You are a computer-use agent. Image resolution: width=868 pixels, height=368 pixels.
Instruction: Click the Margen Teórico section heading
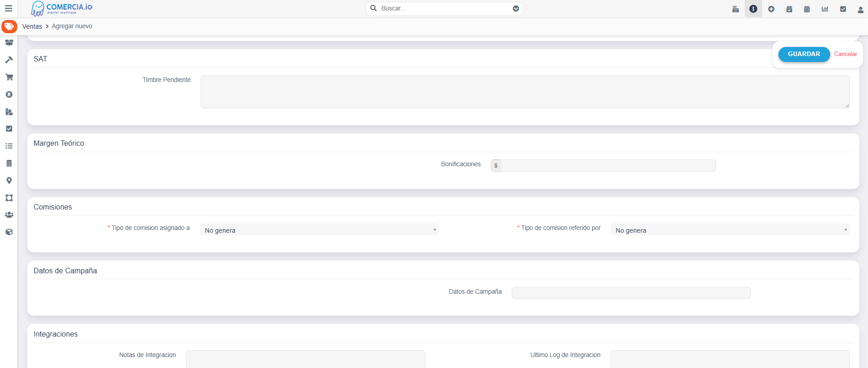pyautogui.click(x=59, y=143)
